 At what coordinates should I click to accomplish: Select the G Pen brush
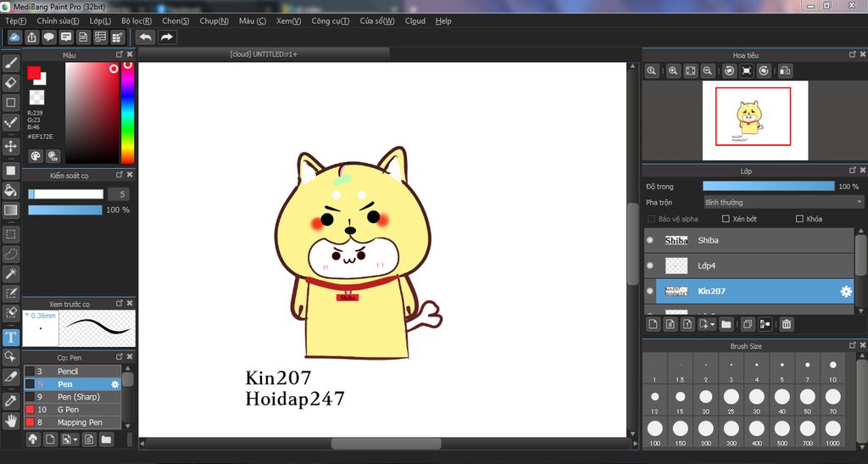[72, 410]
